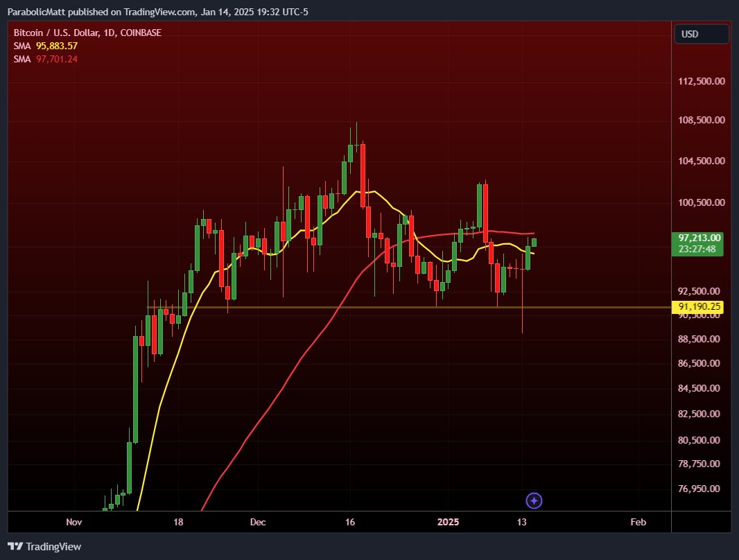Click the 2025 date axis label
The image size is (739, 560).
point(449,522)
